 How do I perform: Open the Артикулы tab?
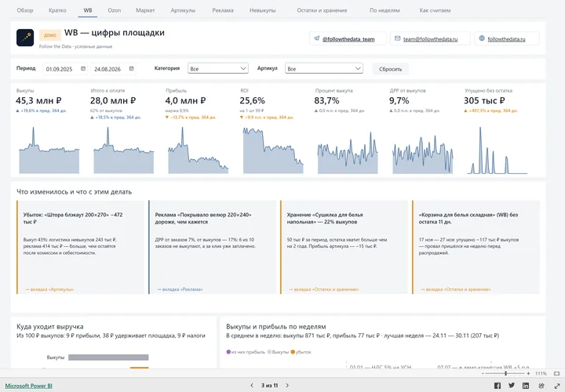tap(183, 10)
